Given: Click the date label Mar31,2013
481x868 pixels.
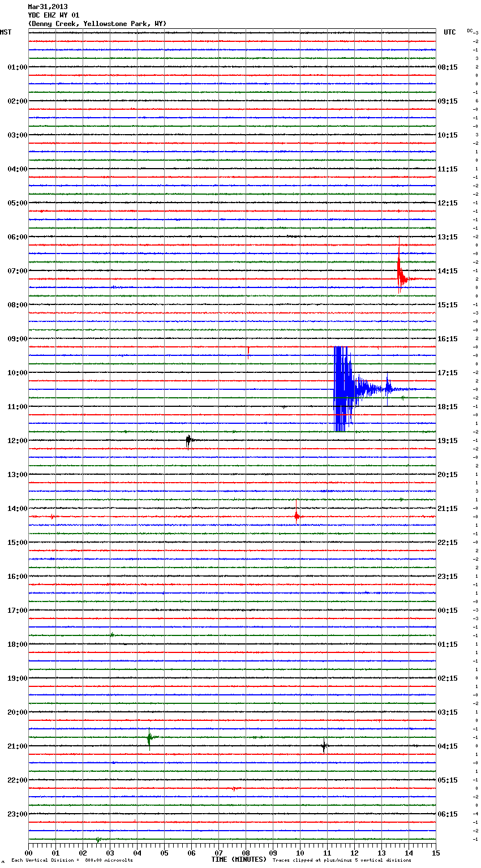Looking at the screenshot, I should pos(48,7).
